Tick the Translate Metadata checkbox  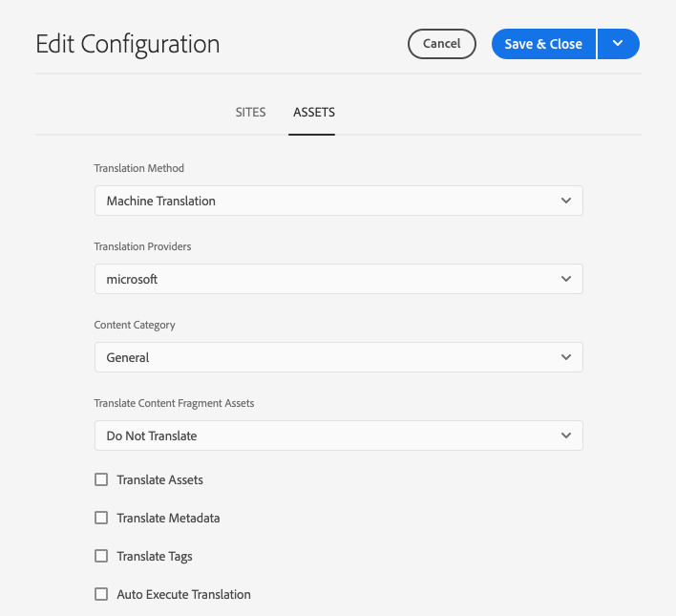(101, 518)
